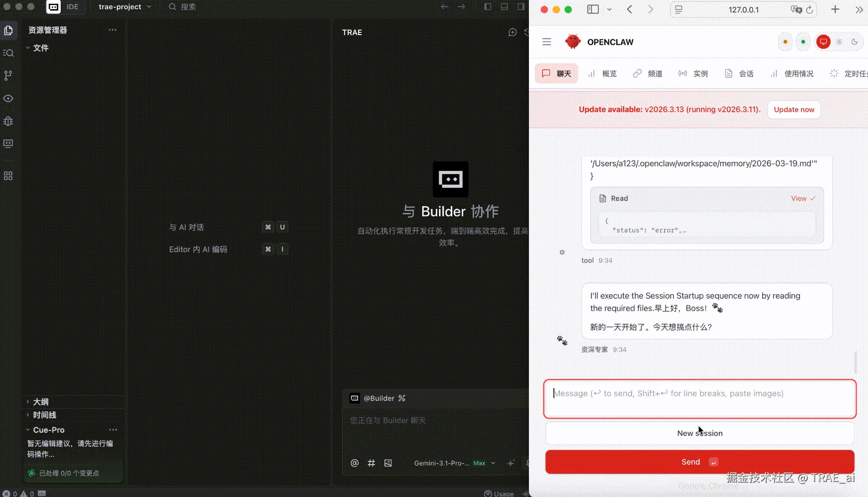Image resolution: width=868 pixels, height=497 pixels.
Task: Switch OpenClaw to system theme
Action: click(x=823, y=42)
